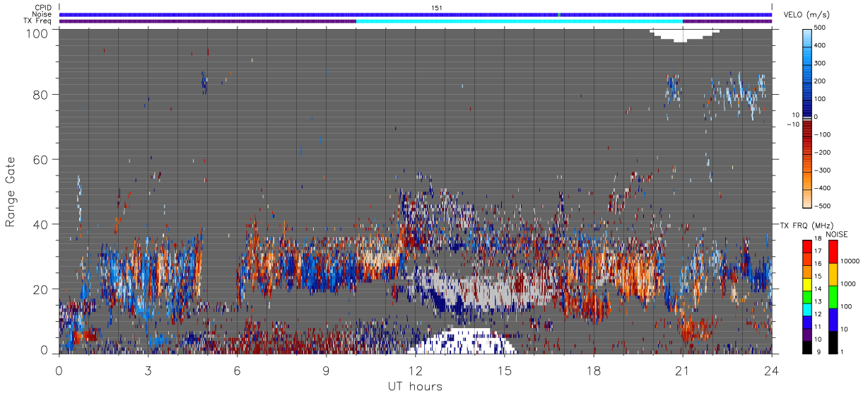Click the purple 10–11 MHz swatch in TX FRQ legend
868x401 pixels.
click(807, 333)
